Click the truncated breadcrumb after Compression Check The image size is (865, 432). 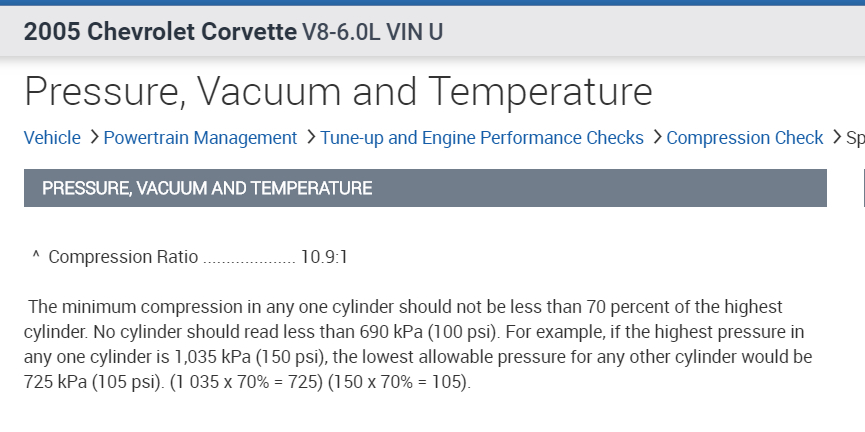855,138
